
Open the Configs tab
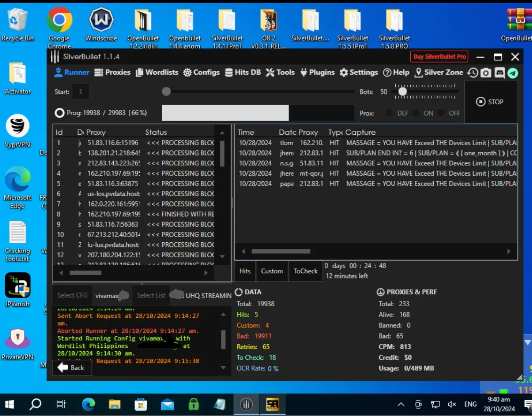(201, 72)
